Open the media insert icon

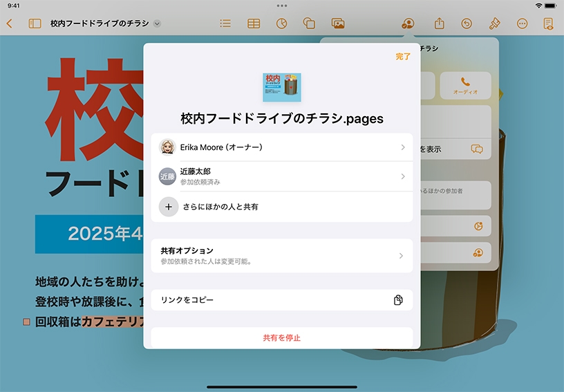point(337,24)
